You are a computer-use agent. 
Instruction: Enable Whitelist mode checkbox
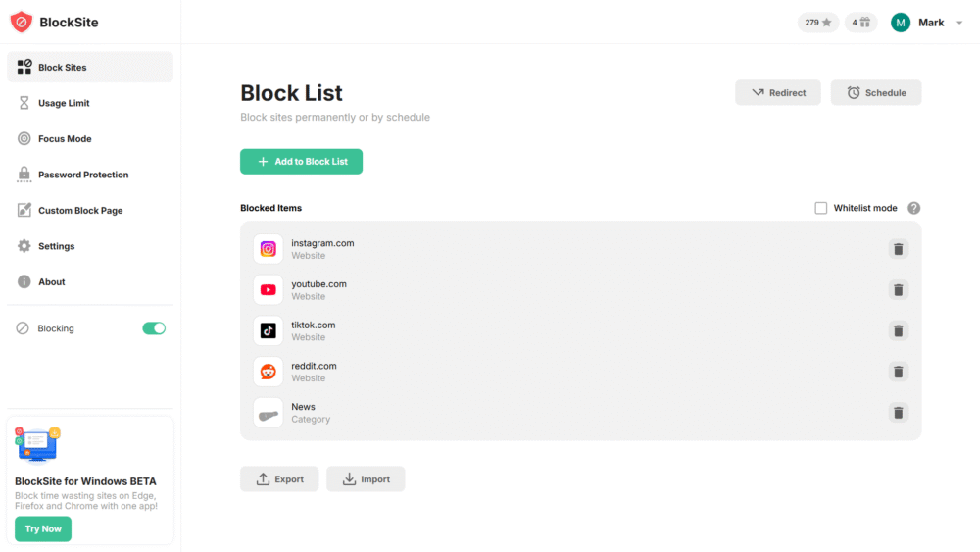pos(820,208)
